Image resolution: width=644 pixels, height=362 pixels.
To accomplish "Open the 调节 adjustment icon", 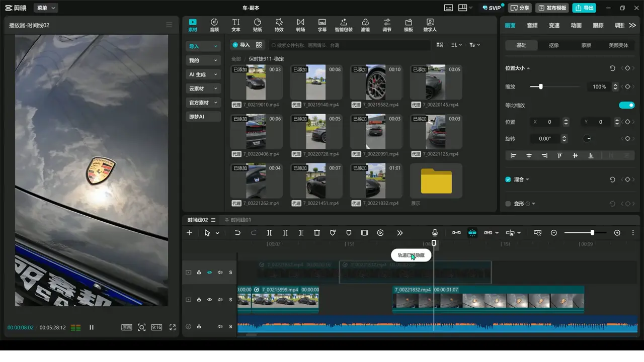I will (x=387, y=25).
